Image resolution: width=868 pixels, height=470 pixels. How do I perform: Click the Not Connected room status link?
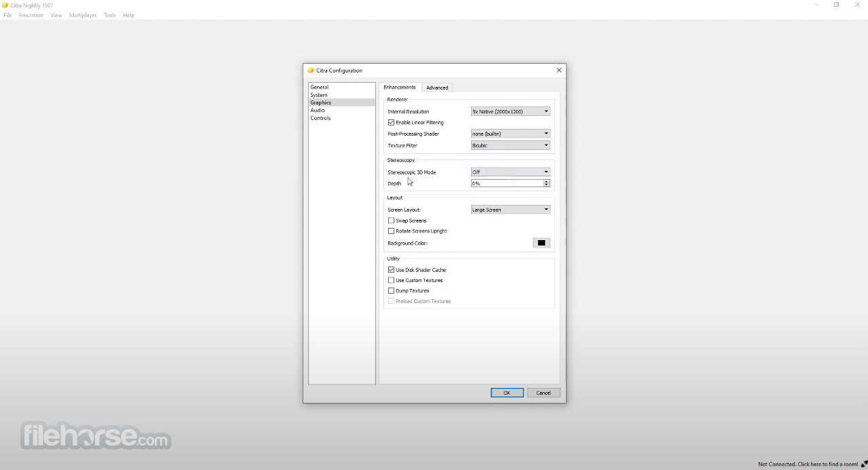click(808, 465)
